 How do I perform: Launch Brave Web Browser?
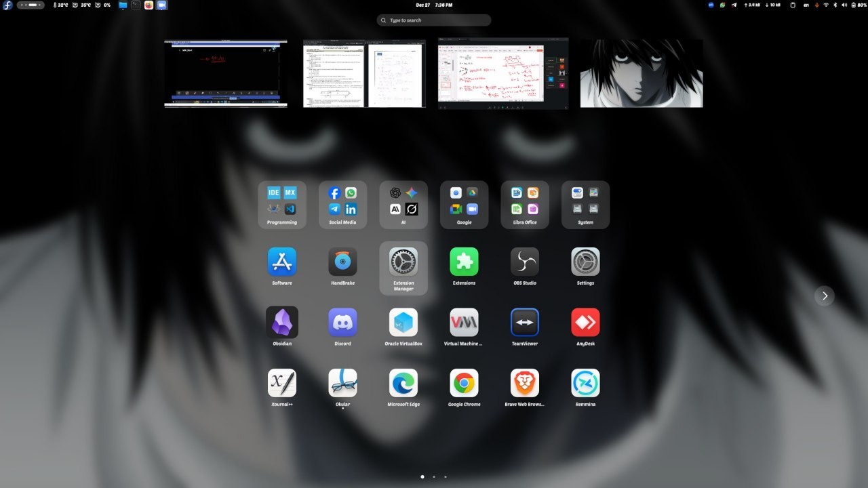point(525,383)
